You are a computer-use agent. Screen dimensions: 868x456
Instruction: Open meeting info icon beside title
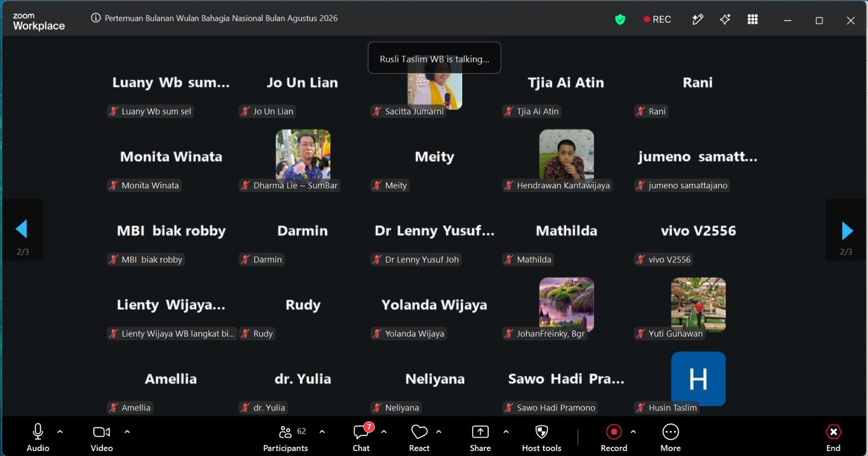coord(96,18)
